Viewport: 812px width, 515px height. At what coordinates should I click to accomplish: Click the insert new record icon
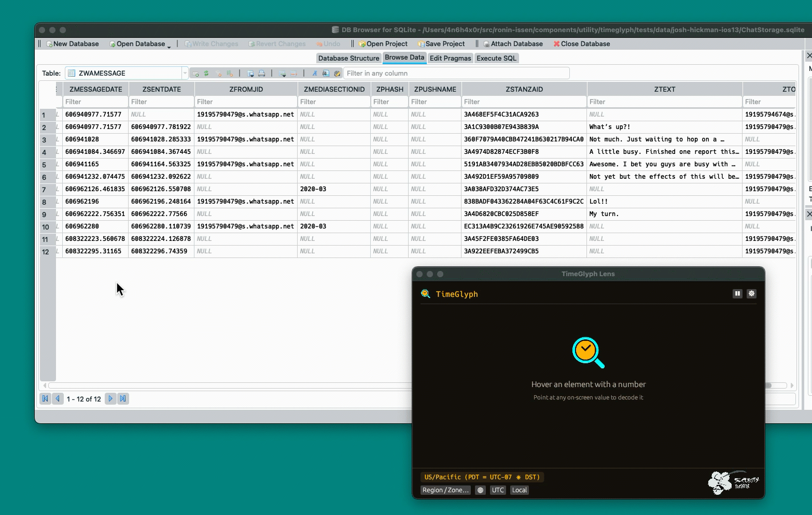283,74
